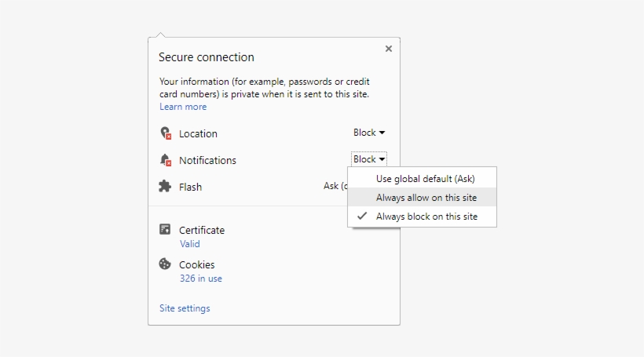Click the Valid certificate link
Screen dimensions: 644x357
pos(189,244)
